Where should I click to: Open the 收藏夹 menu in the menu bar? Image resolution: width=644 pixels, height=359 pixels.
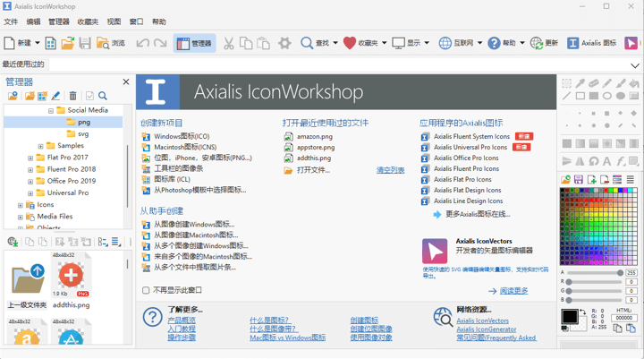tap(88, 21)
